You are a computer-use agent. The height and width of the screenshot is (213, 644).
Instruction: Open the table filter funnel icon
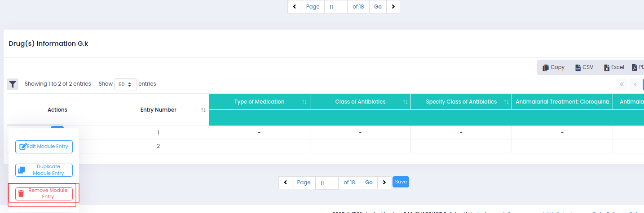pos(13,84)
